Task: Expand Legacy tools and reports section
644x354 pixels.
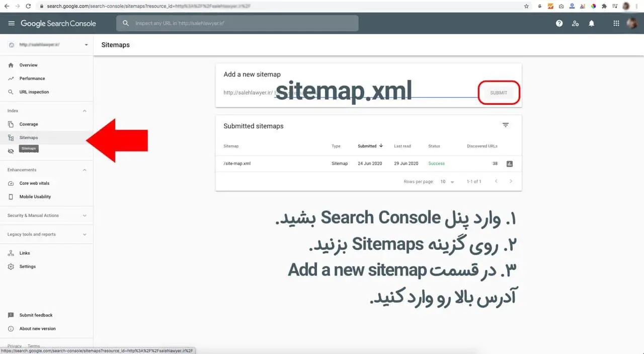Action: point(85,234)
